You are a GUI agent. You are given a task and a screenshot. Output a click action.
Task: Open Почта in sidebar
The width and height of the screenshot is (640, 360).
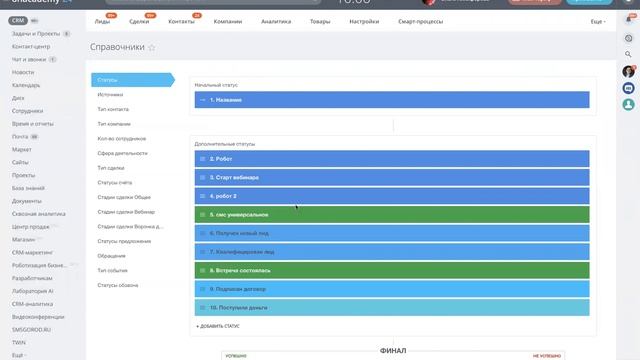[20, 136]
